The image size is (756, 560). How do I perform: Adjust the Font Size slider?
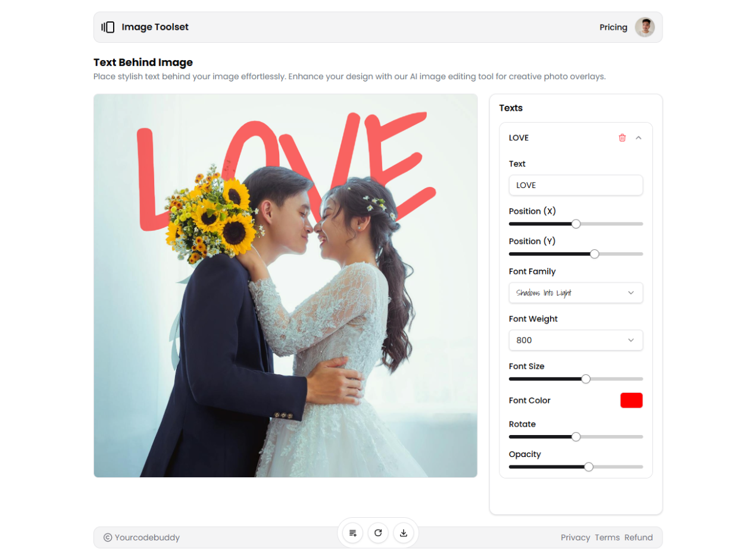pos(576,378)
